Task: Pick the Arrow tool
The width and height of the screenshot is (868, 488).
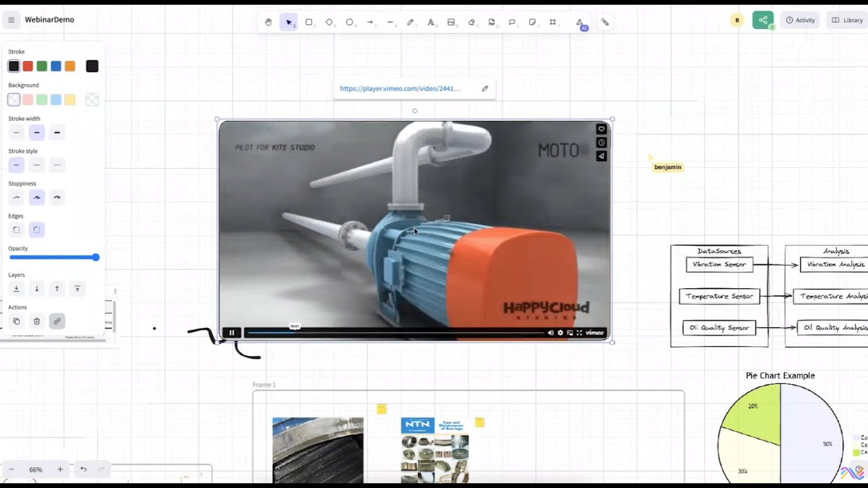Action: (370, 22)
